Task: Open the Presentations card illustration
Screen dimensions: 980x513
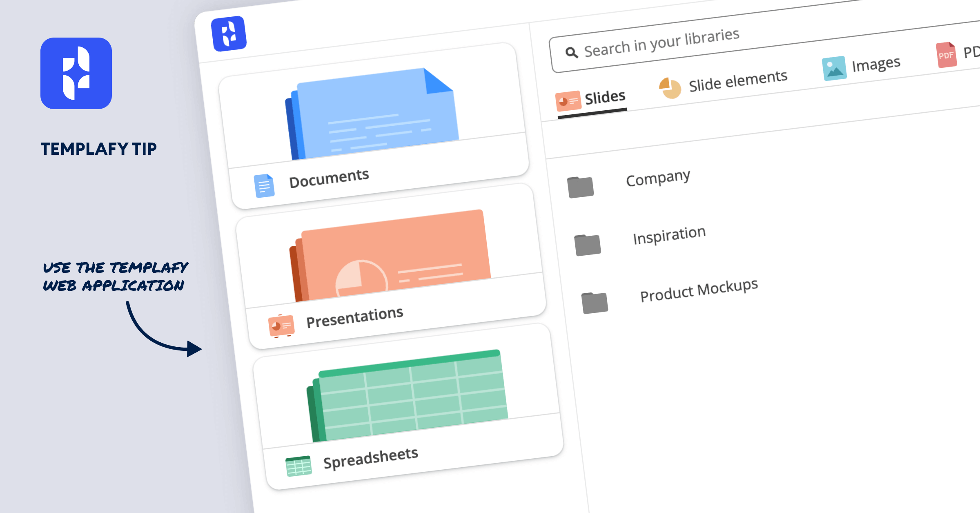Action: point(390,256)
